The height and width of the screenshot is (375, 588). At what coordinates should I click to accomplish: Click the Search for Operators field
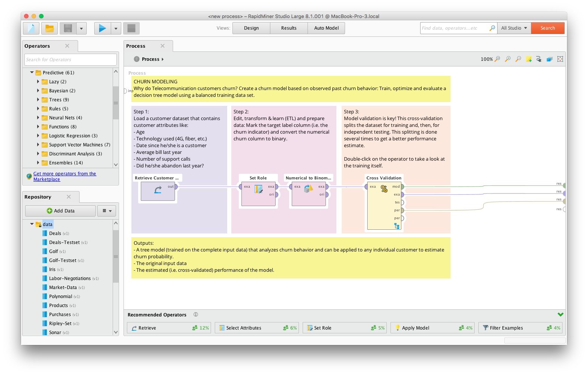pyautogui.click(x=71, y=60)
